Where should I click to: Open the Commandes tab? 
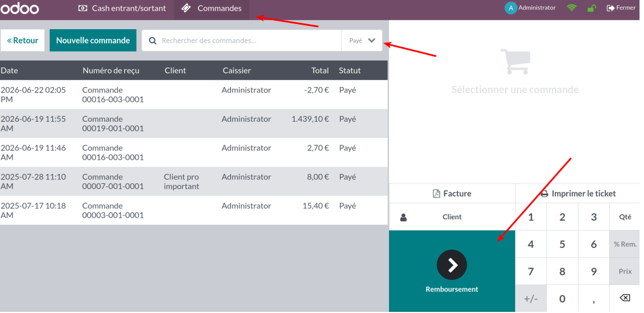pos(211,8)
